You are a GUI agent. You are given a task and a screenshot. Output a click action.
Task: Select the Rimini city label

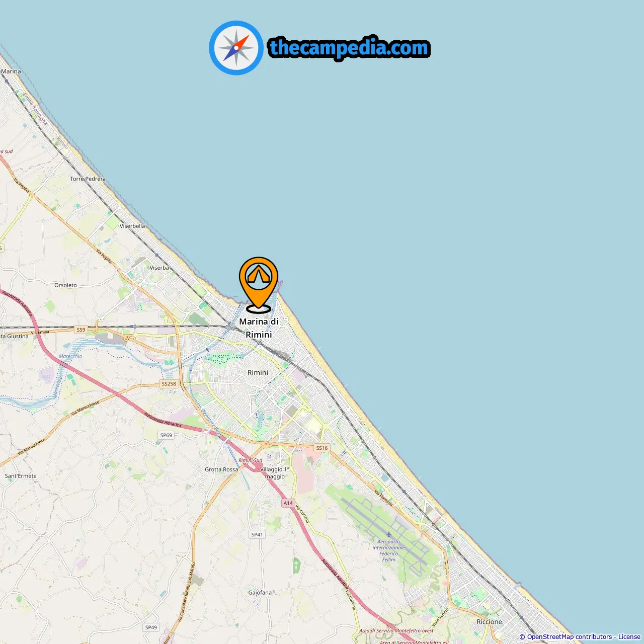(x=258, y=373)
